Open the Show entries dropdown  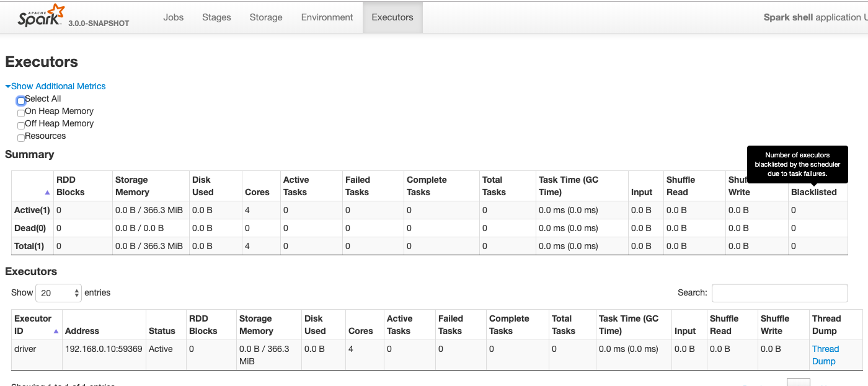coord(59,293)
